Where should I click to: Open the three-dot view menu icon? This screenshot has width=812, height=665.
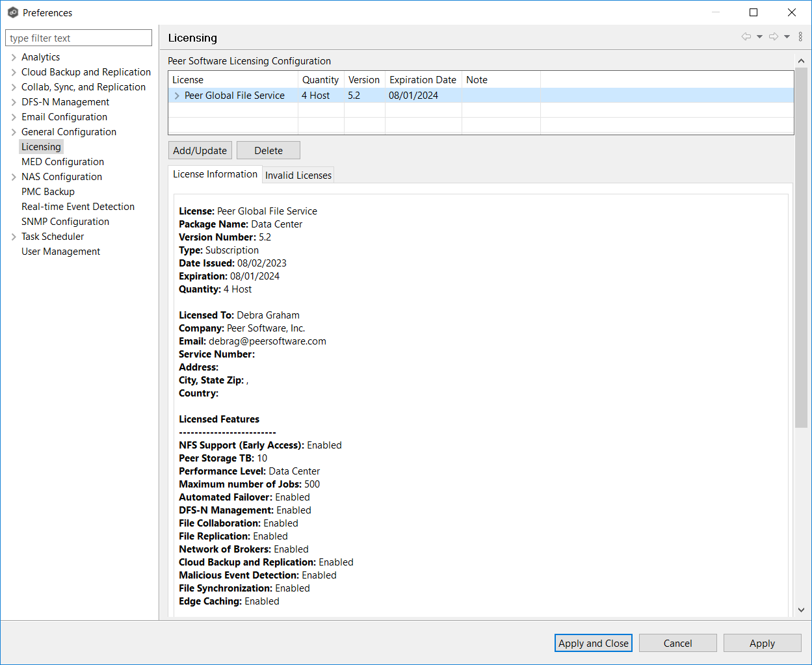[x=800, y=37]
